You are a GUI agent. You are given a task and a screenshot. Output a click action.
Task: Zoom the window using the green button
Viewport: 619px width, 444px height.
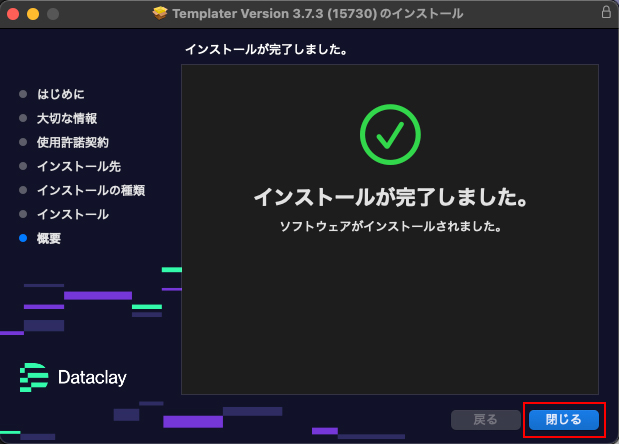tap(52, 14)
